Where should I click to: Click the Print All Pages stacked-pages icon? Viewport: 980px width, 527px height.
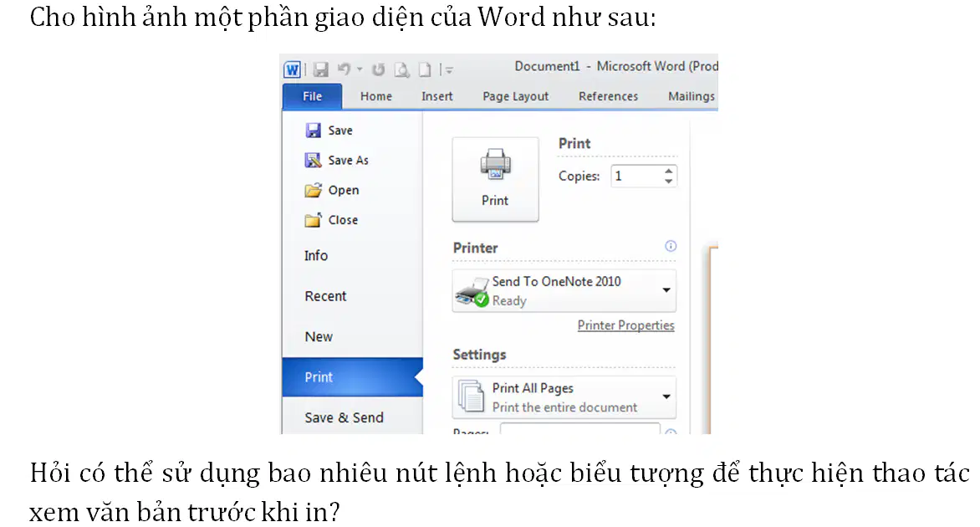tap(471, 397)
